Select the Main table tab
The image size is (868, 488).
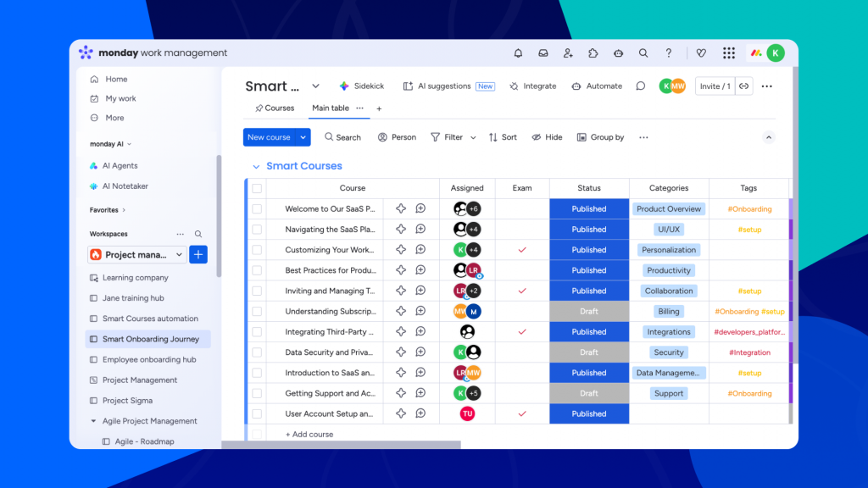(330, 108)
